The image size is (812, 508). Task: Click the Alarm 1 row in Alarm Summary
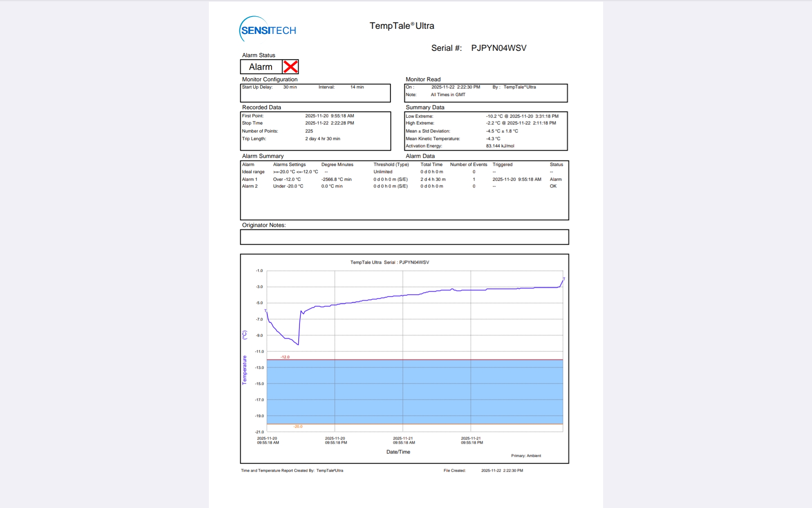click(x=250, y=179)
